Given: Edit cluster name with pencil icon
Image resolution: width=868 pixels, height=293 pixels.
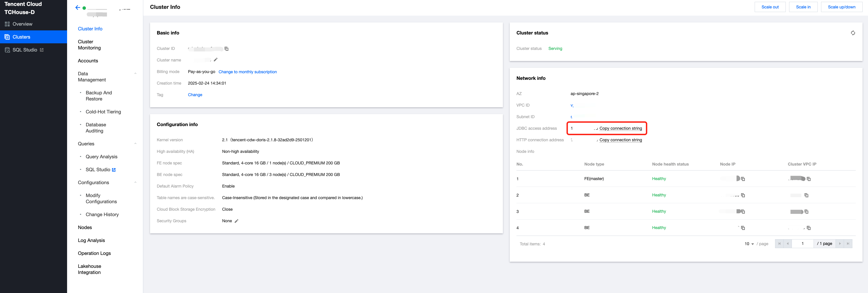Looking at the screenshot, I should pyautogui.click(x=216, y=60).
